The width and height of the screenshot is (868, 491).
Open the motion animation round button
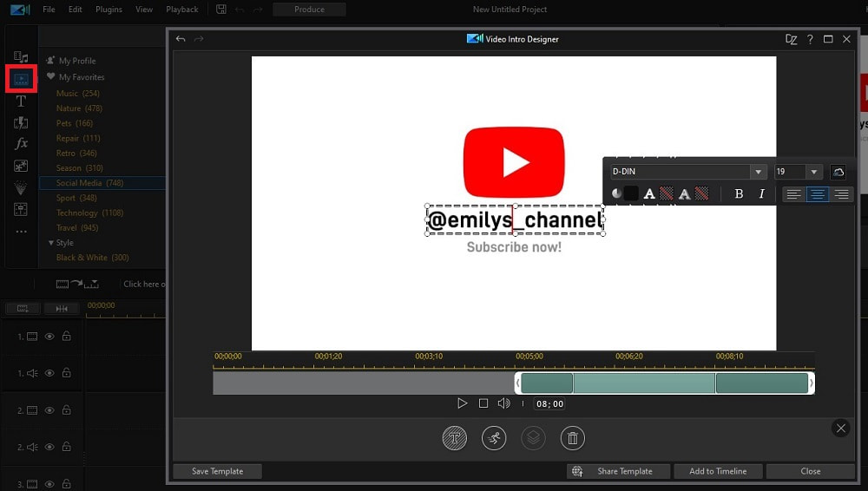494,438
